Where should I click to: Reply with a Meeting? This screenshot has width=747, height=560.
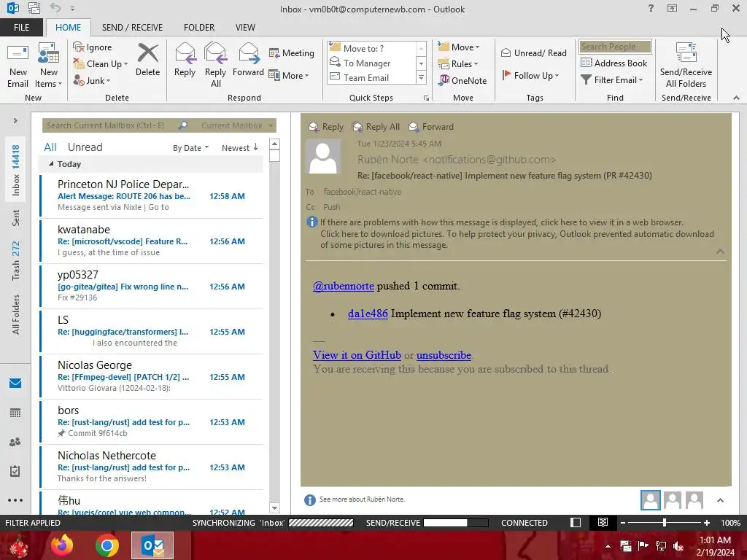[x=292, y=52]
